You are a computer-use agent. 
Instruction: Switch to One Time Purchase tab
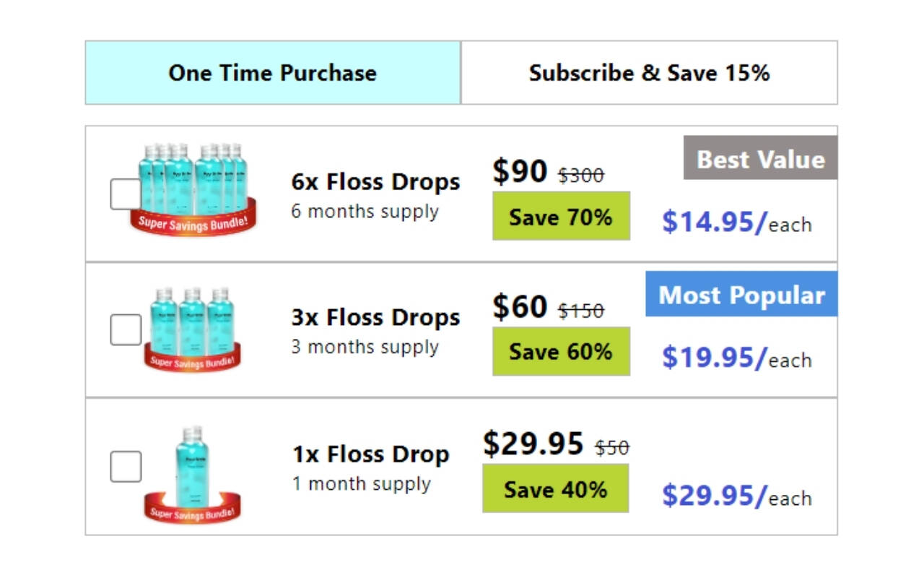pyautogui.click(x=273, y=73)
